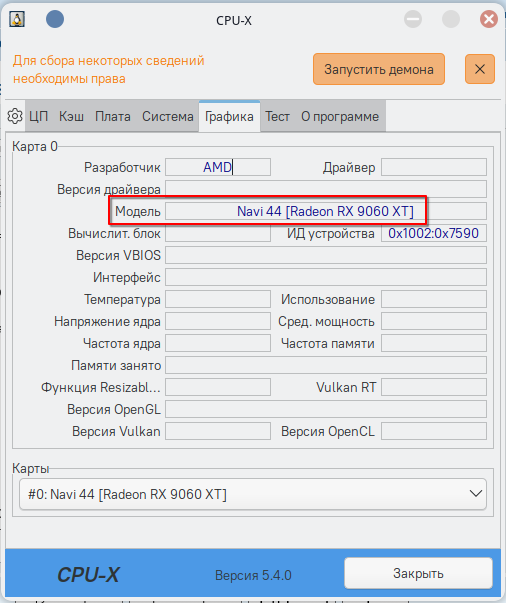The height and width of the screenshot is (603, 506).
Task: Click the Закрыть button
Action: [x=418, y=573]
